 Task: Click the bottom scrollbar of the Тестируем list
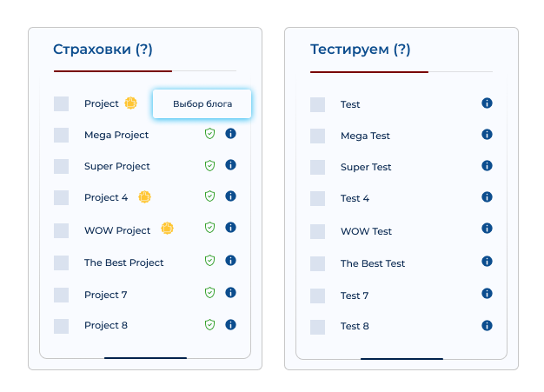401,359
